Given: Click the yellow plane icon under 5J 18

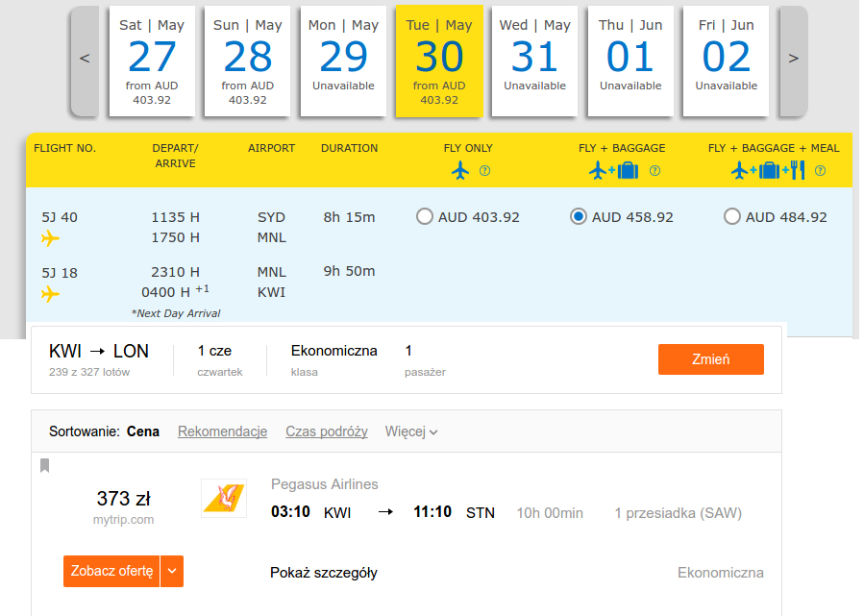Looking at the screenshot, I should (50, 294).
